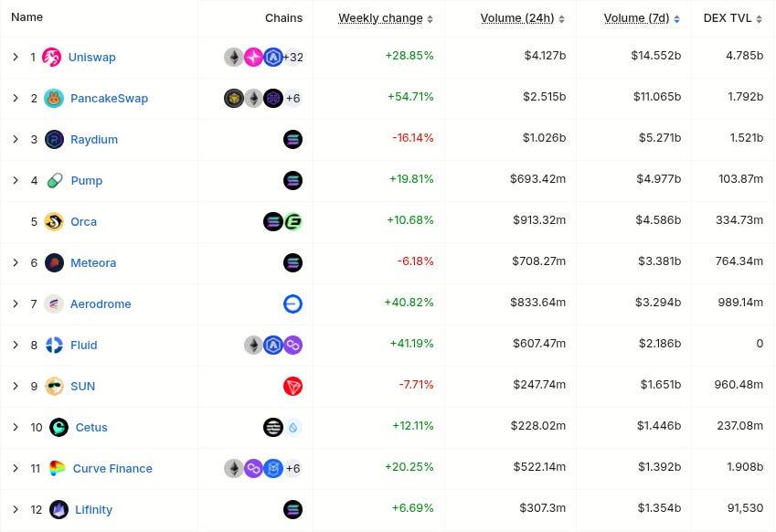Open the Aerodrome protocol link
Viewport: 776px width, 532px height.
101,304
